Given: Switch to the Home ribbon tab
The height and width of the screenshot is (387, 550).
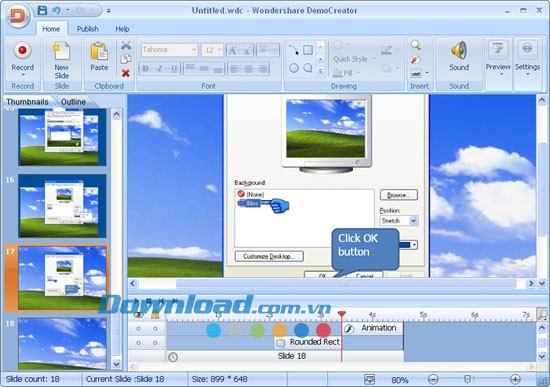Looking at the screenshot, I should (x=51, y=29).
